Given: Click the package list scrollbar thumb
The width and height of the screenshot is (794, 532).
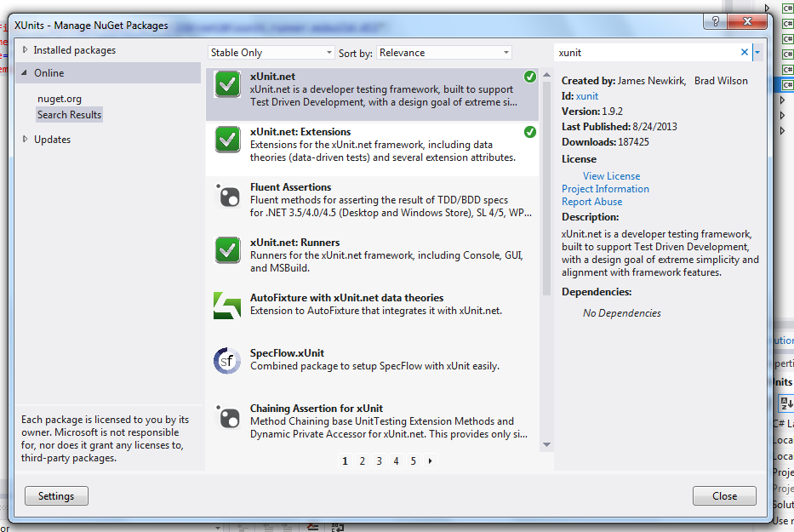Looking at the screenshot, I should click(546, 188).
